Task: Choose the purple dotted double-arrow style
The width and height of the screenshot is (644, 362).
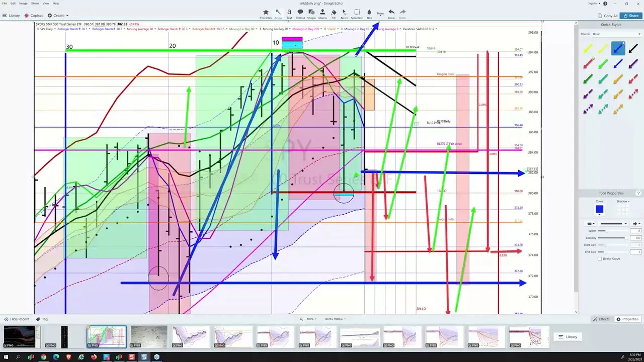Action: pos(588,109)
